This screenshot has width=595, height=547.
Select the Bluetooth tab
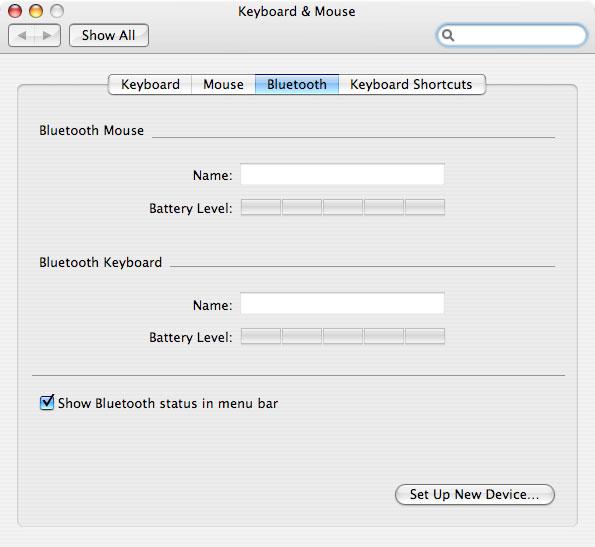(x=297, y=84)
